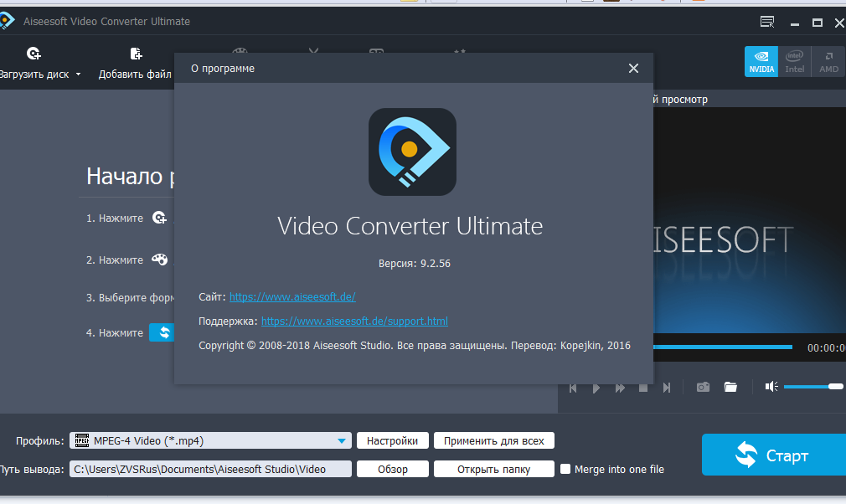Open the menu icon in the title bar
Image resolution: width=846 pixels, height=504 pixels.
[x=766, y=22]
